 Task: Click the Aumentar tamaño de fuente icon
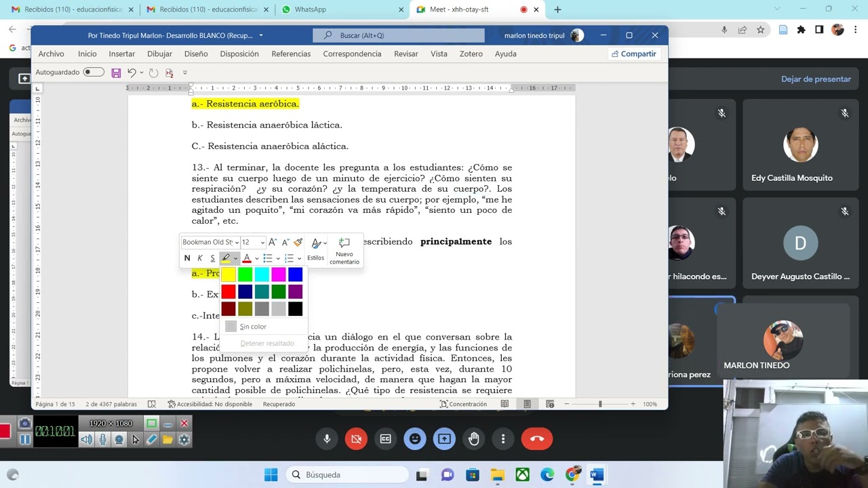pos(272,242)
